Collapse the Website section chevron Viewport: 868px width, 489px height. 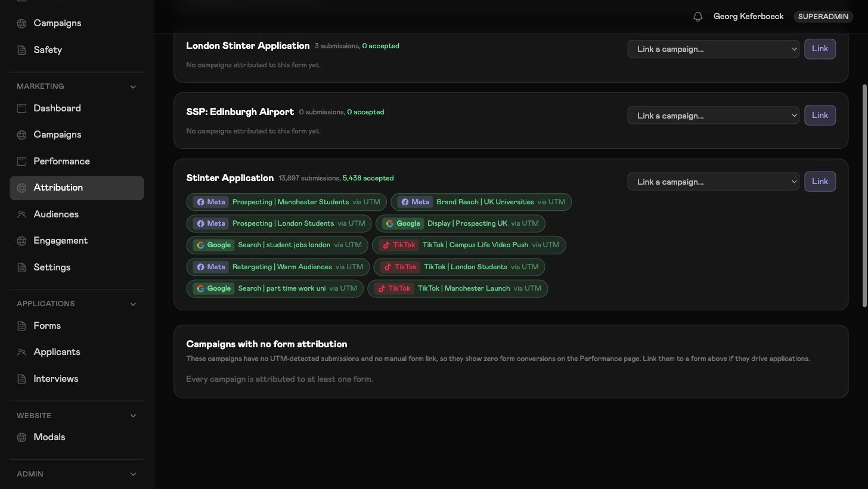[x=133, y=416]
